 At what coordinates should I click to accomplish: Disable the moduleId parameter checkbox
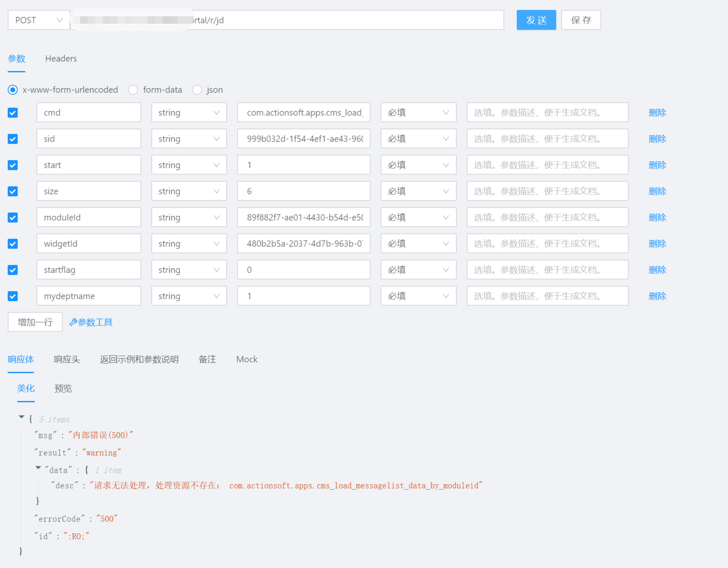point(12,217)
